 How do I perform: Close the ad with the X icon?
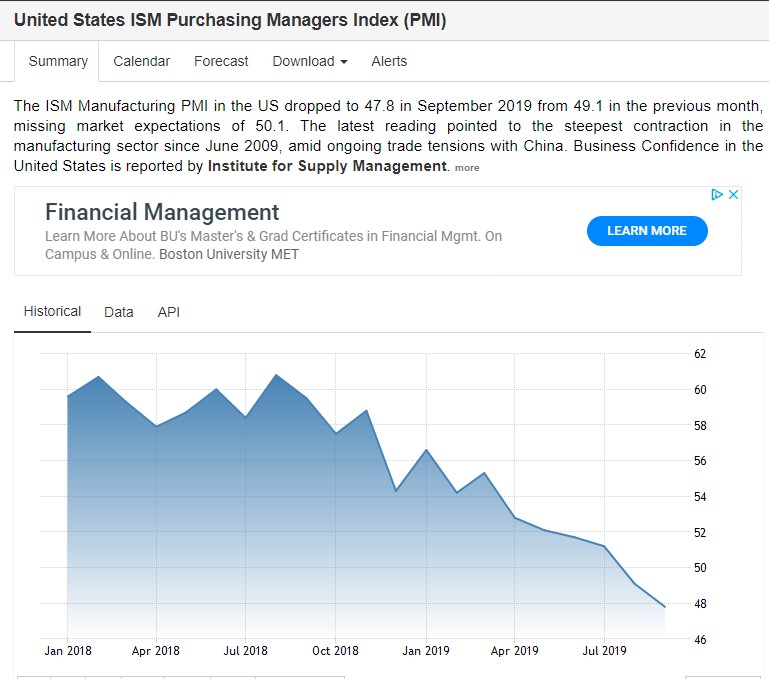pos(733,194)
